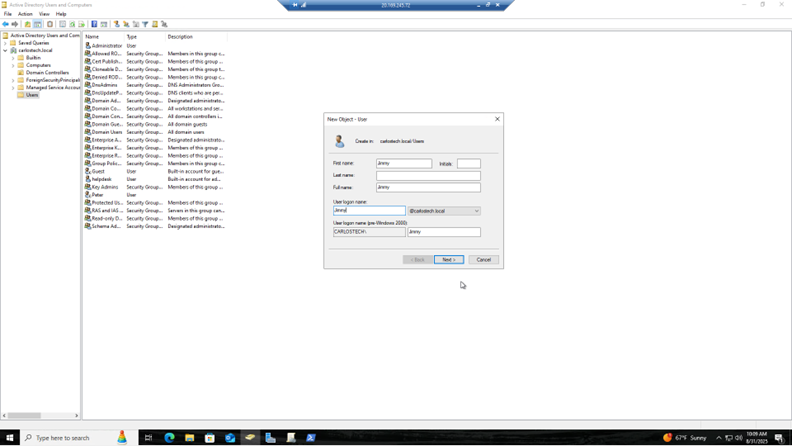792x446 pixels.
Task: Expand the Saved Queries node
Action: click(5, 43)
